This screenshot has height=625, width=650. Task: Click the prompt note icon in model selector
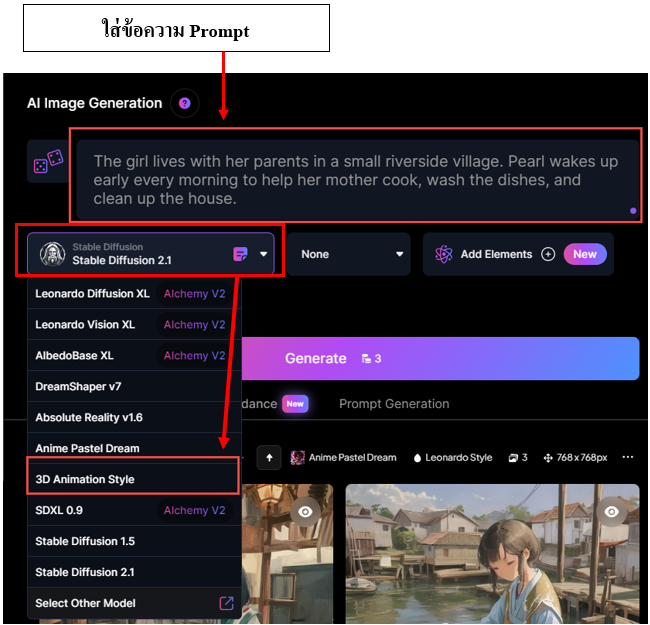240,254
